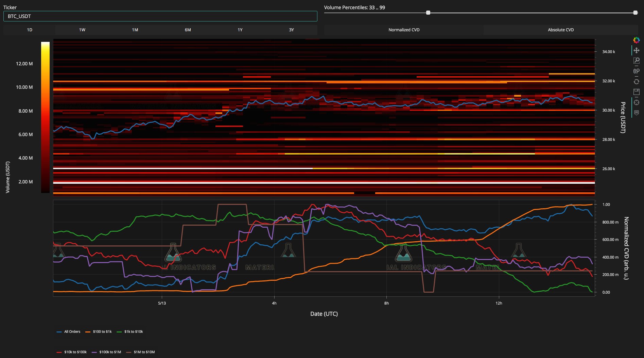Switch to Normalized CVD
The image size is (644, 358).
point(404,30)
